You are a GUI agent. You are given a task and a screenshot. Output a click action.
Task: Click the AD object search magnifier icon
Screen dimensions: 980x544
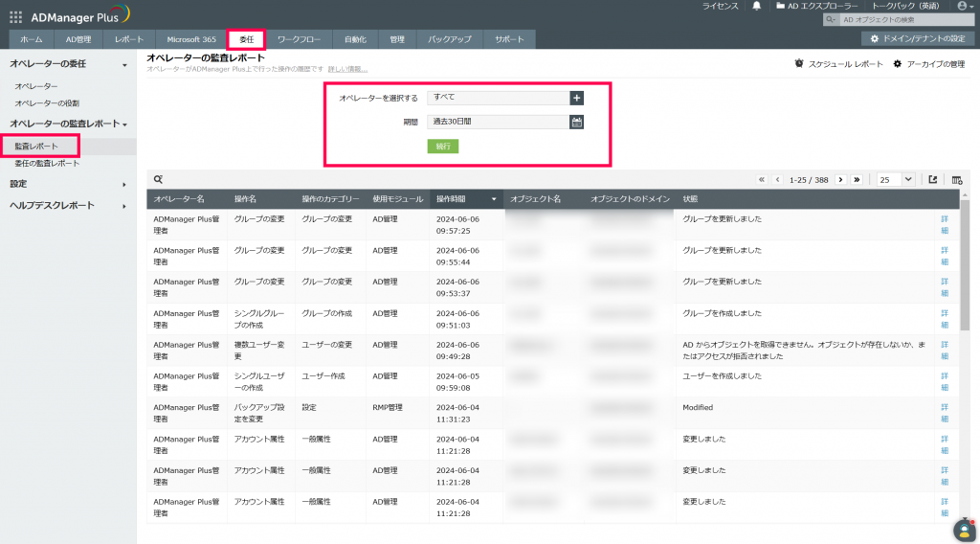coord(831,20)
